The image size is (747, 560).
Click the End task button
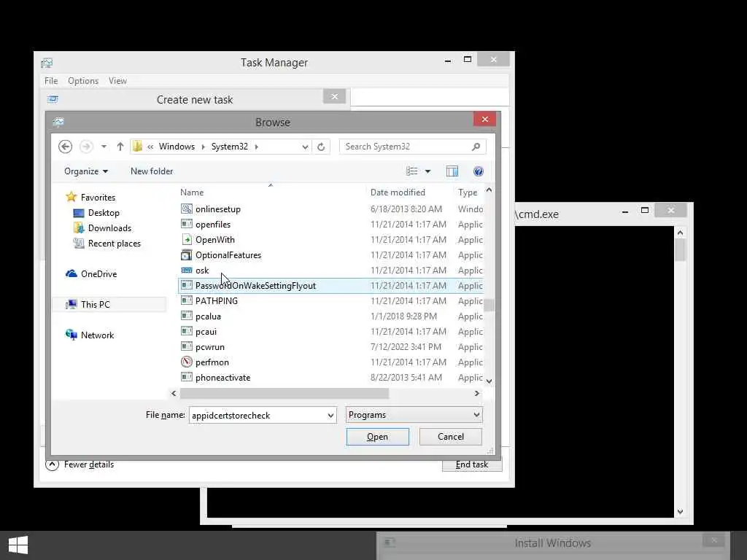tap(472, 464)
